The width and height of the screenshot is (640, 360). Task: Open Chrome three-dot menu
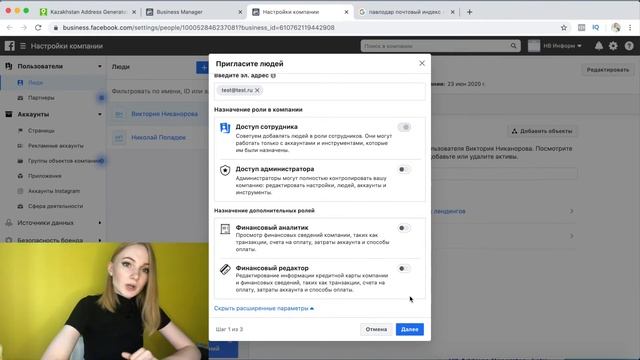pyautogui.click(x=630, y=28)
